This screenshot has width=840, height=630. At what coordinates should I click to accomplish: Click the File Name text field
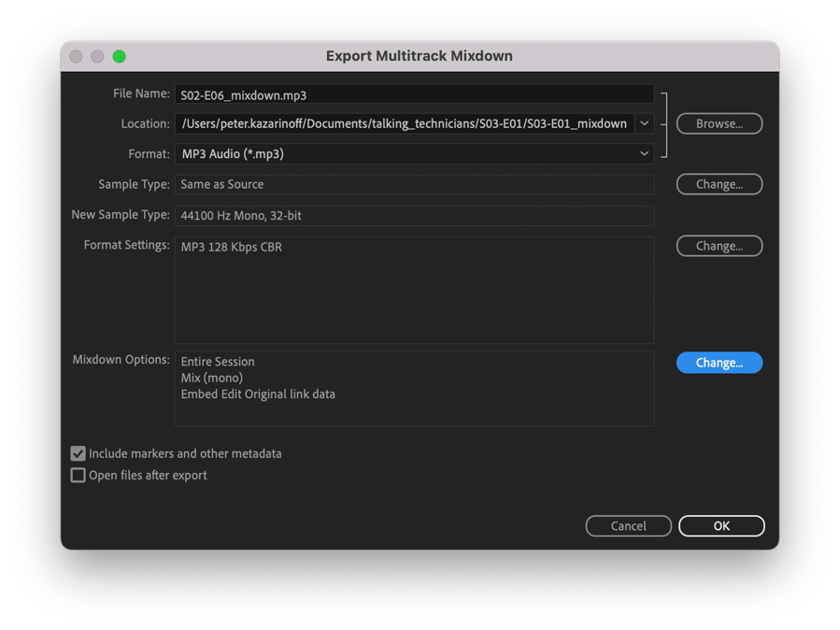413,94
